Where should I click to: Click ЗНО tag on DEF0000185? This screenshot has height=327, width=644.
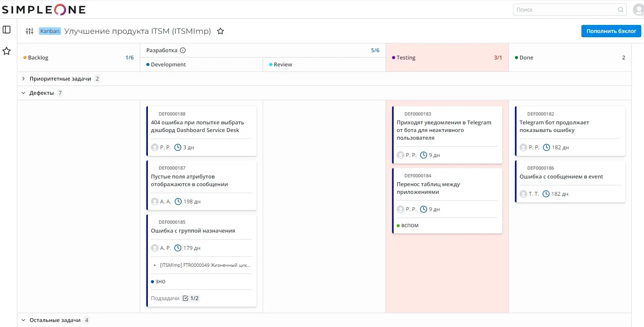pos(158,282)
